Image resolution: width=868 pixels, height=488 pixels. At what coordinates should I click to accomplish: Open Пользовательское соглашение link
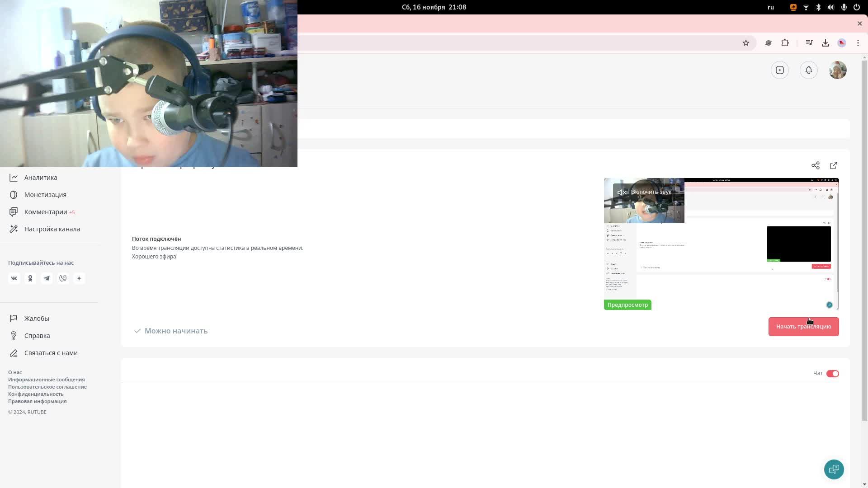47,387
